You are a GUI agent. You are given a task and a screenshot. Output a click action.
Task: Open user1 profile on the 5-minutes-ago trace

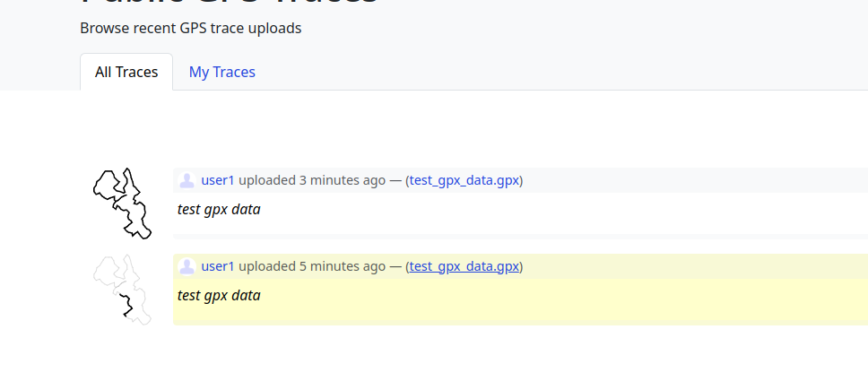(x=218, y=266)
